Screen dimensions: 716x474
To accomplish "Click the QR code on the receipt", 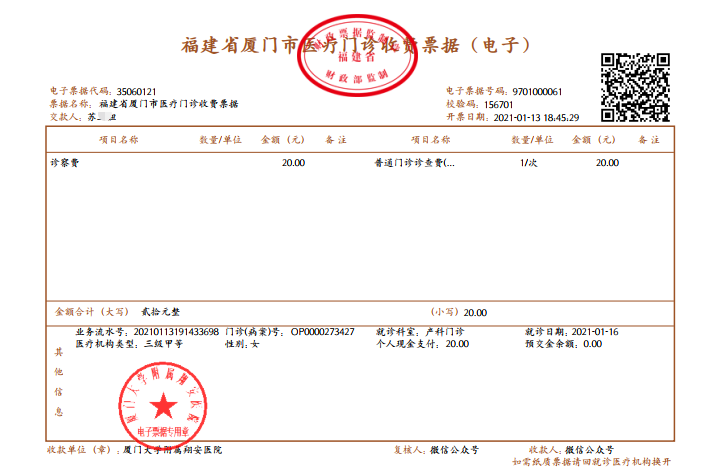I will (634, 86).
